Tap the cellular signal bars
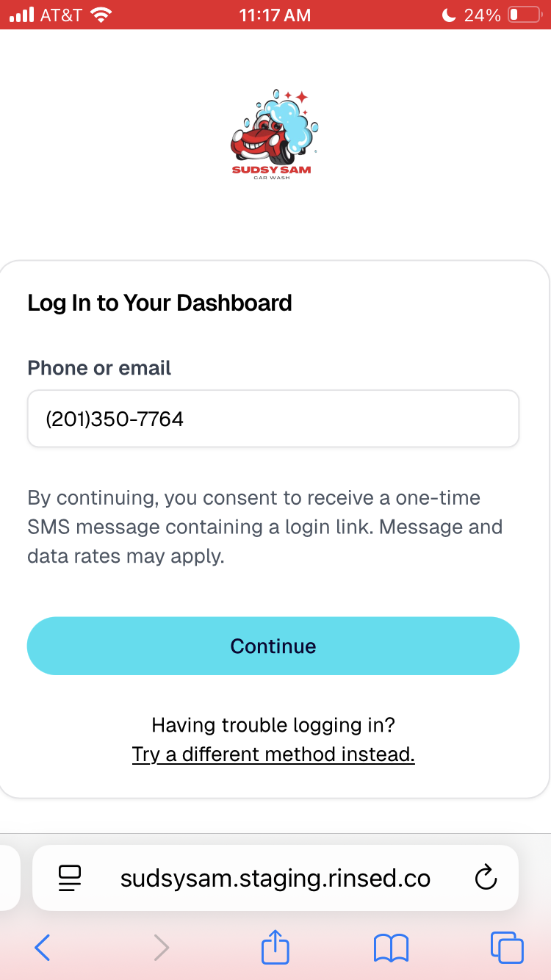 coord(22,15)
